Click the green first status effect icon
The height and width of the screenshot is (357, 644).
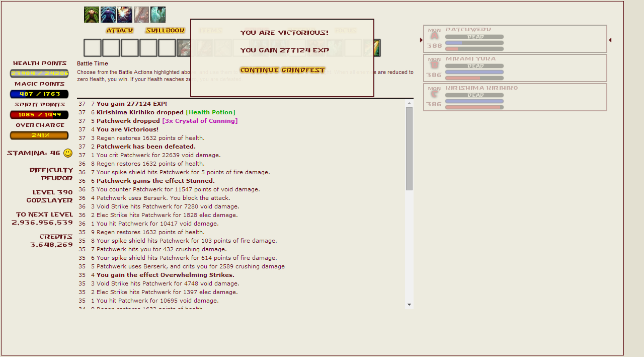(92, 15)
